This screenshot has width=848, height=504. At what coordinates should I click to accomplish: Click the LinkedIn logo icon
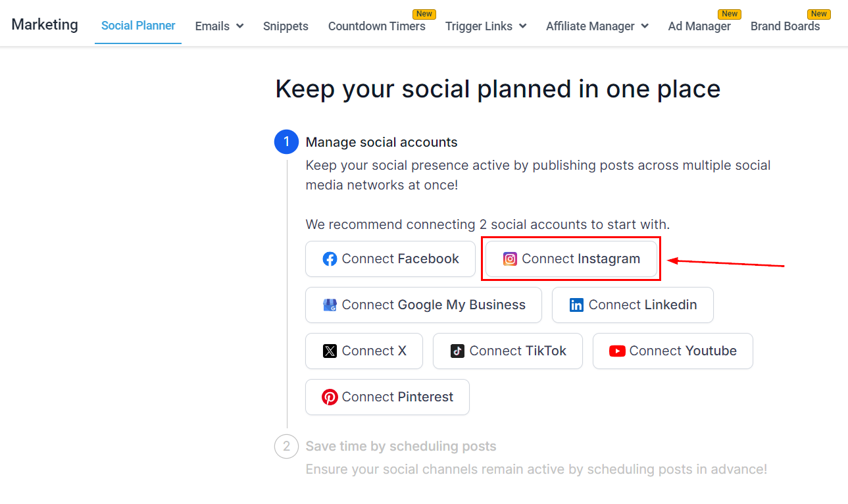click(576, 305)
